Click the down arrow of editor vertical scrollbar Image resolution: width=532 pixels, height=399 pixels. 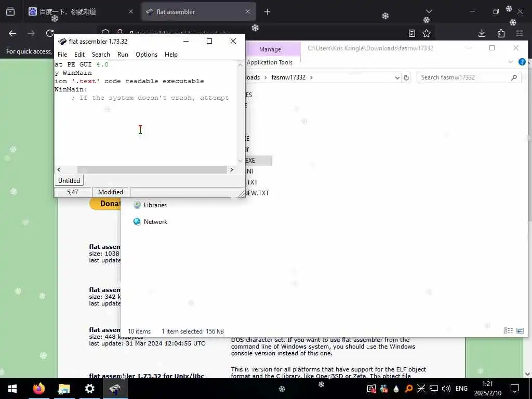coord(240,161)
